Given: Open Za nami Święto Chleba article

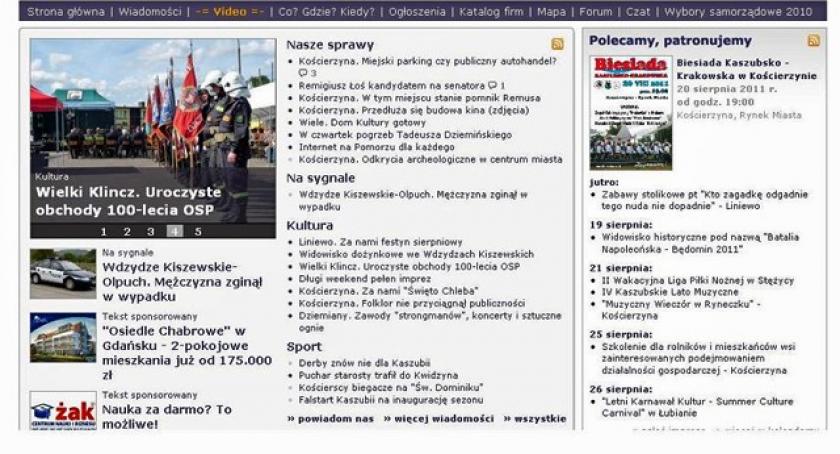Looking at the screenshot, I should (388, 291).
